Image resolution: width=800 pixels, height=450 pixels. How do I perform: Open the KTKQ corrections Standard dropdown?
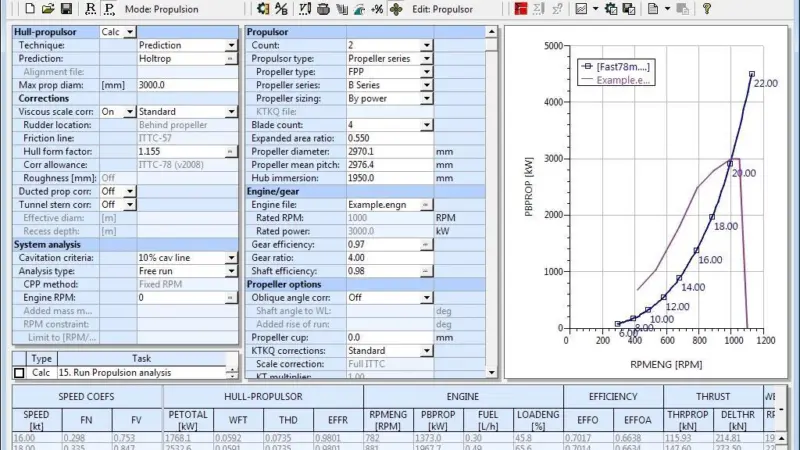coord(427,351)
